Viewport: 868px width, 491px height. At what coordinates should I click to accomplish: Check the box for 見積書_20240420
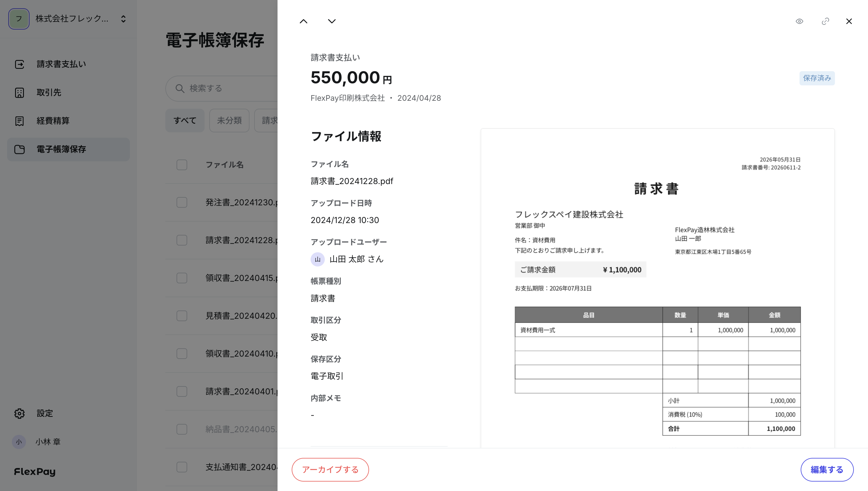(182, 316)
